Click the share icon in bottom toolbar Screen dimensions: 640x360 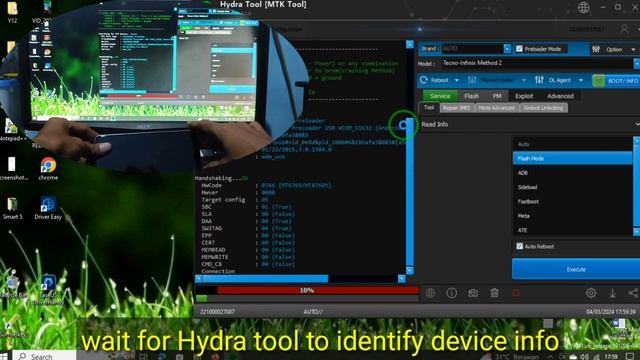633,293
